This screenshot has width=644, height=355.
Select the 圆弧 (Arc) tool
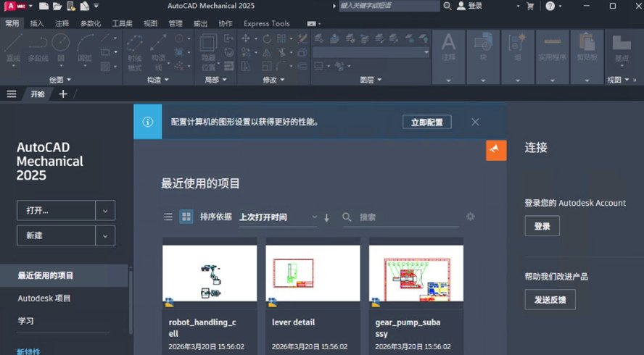pos(85,48)
